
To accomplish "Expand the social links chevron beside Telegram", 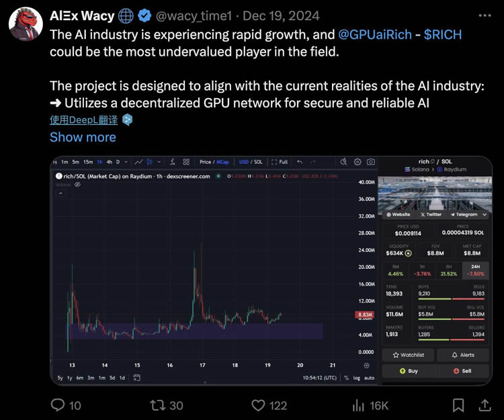I will (486, 214).
